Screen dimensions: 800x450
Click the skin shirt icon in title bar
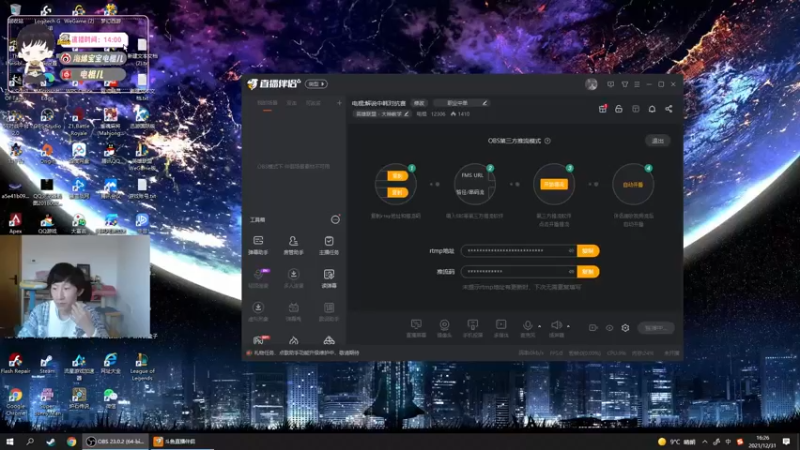coord(624,84)
